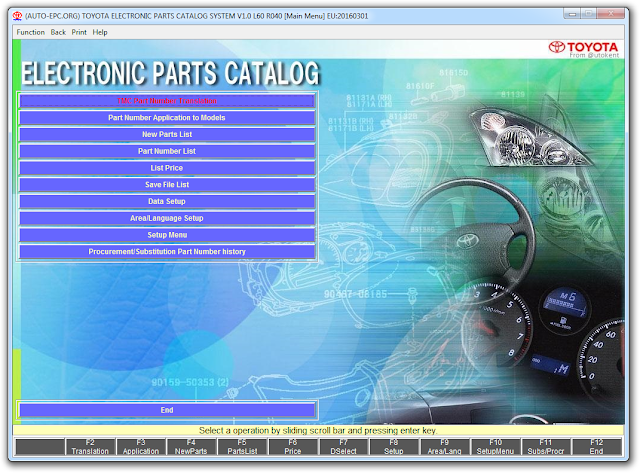
Task: Click the F6 Price key button
Action: pyautogui.click(x=293, y=447)
